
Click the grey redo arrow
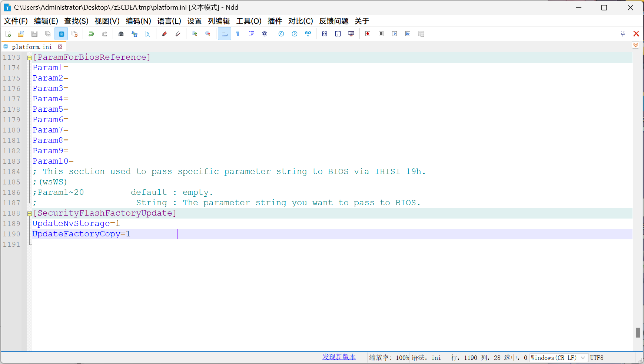coord(104,34)
